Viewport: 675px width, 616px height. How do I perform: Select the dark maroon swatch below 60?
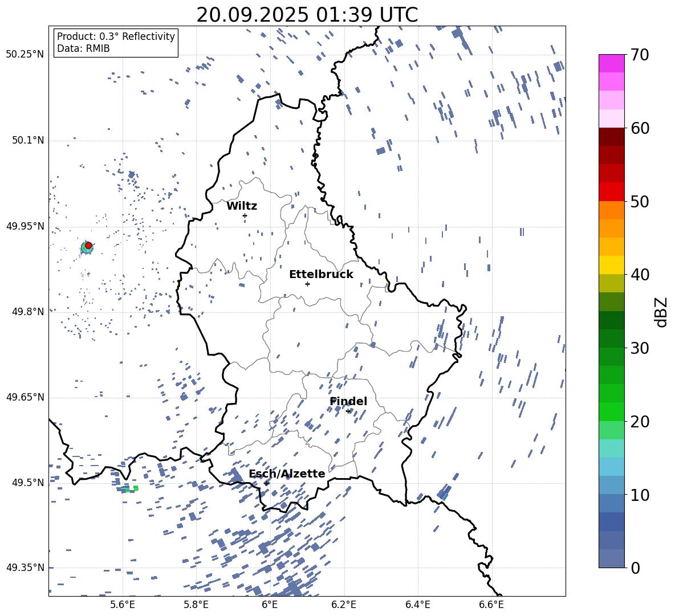[x=612, y=137]
